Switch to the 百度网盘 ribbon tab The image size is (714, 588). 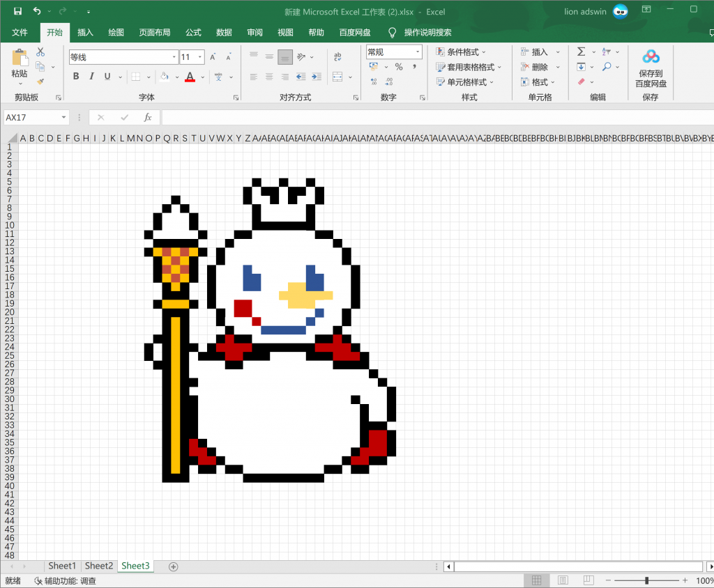[x=355, y=32]
